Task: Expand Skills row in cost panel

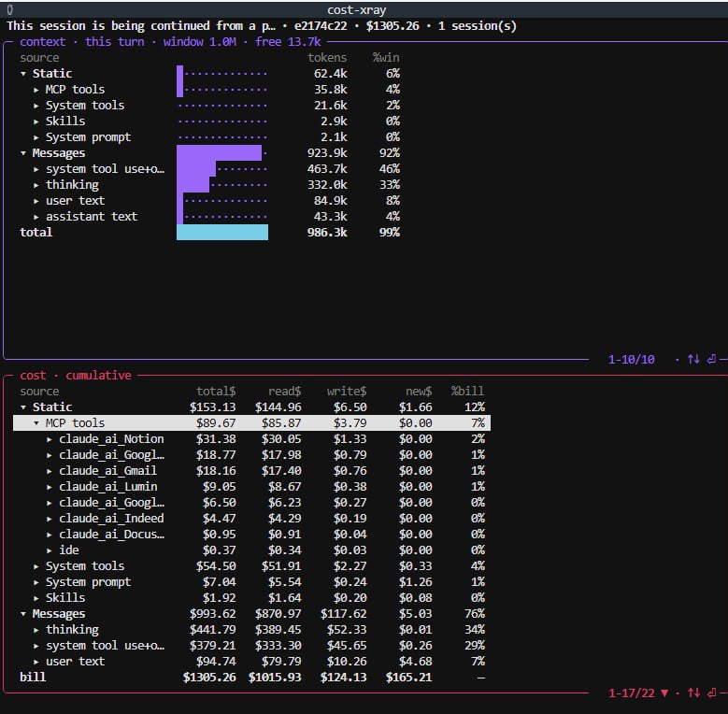Action: [36, 598]
